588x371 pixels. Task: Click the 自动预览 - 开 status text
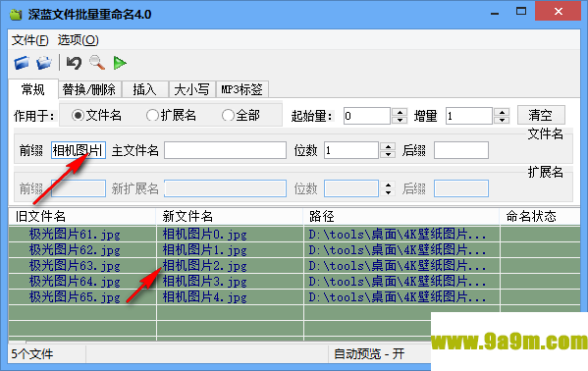[x=369, y=353]
